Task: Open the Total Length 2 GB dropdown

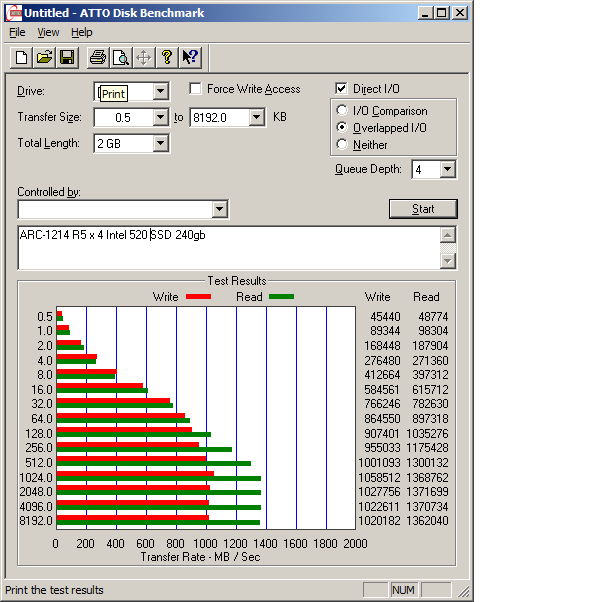Action: pos(160,144)
